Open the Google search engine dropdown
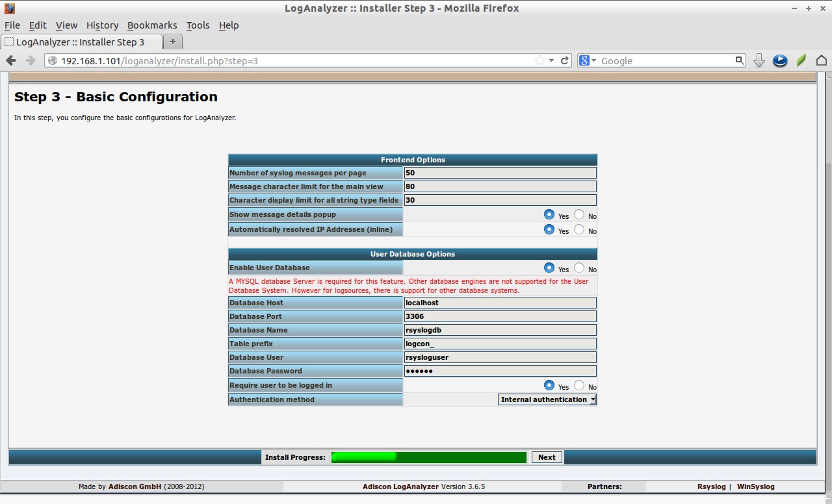The image size is (832, 504). click(587, 60)
